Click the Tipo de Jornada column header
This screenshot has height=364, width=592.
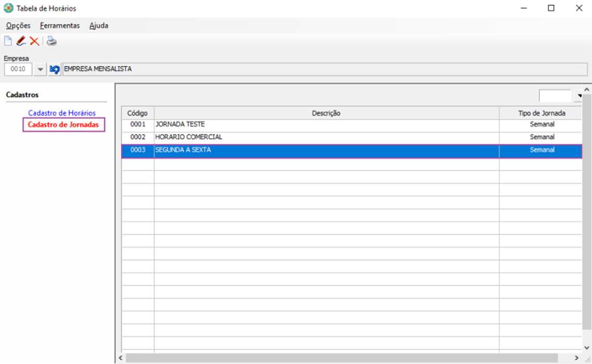pos(540,114)
